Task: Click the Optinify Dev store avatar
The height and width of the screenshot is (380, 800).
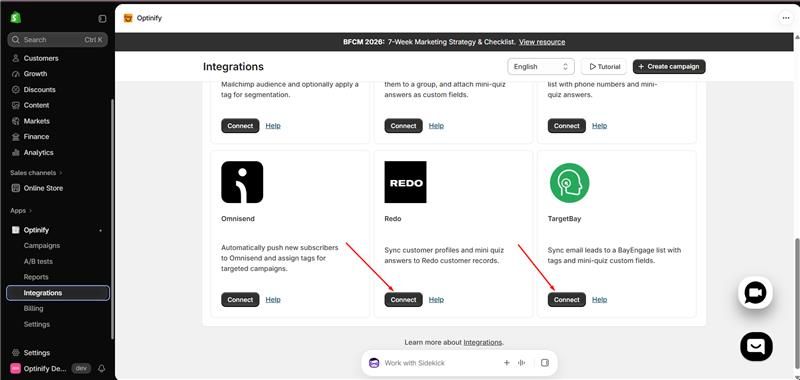Action: click(x=16, y=368)
